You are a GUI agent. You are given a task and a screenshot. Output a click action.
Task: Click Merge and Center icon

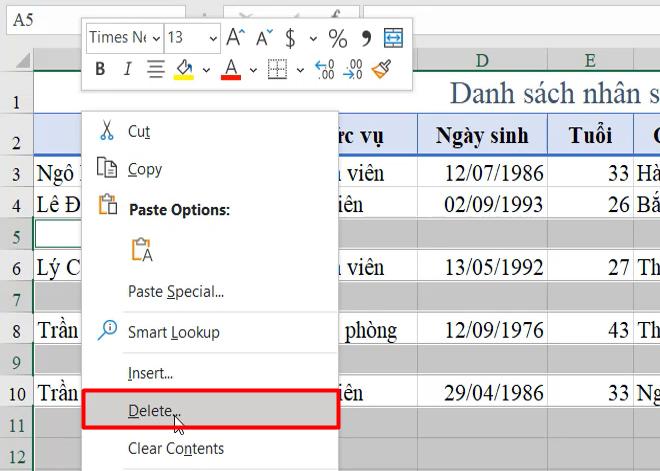point(394,38)
